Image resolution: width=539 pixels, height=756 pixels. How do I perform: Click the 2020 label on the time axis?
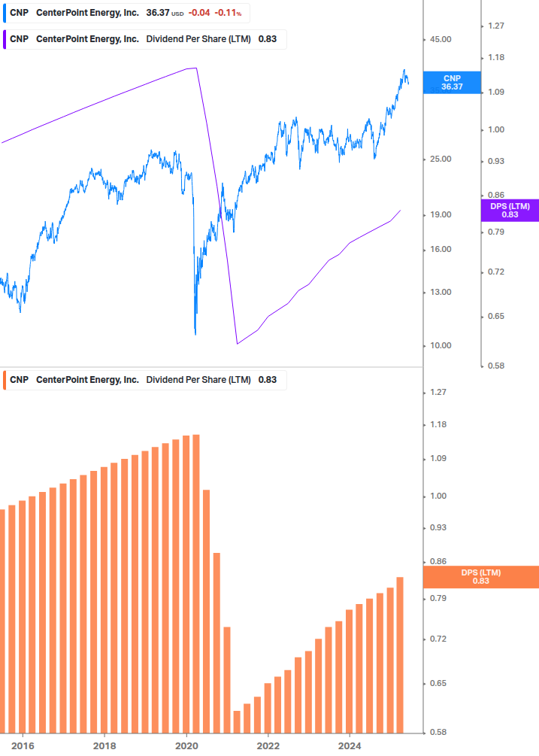tap(186, 746)
